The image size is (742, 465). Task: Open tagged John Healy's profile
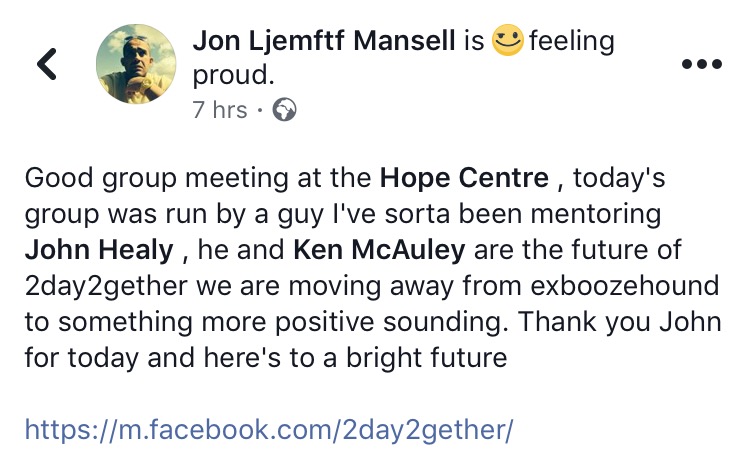pyautogui.click(x=99, y=250)
